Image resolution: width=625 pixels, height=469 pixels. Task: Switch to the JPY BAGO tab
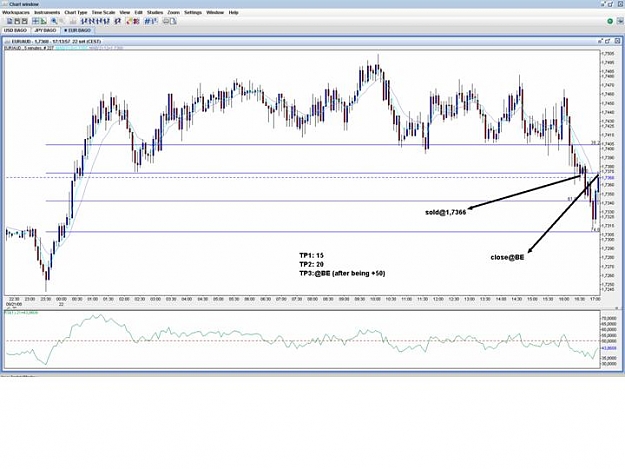45,30
